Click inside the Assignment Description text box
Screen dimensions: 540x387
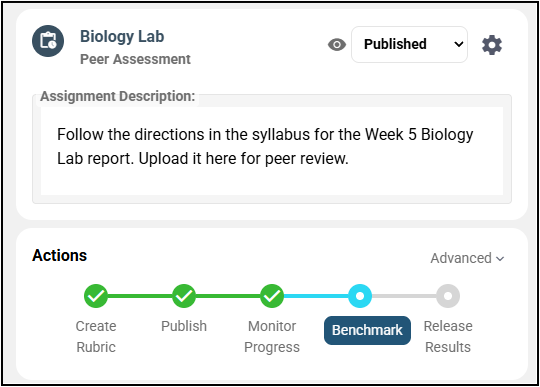(272, 151)
